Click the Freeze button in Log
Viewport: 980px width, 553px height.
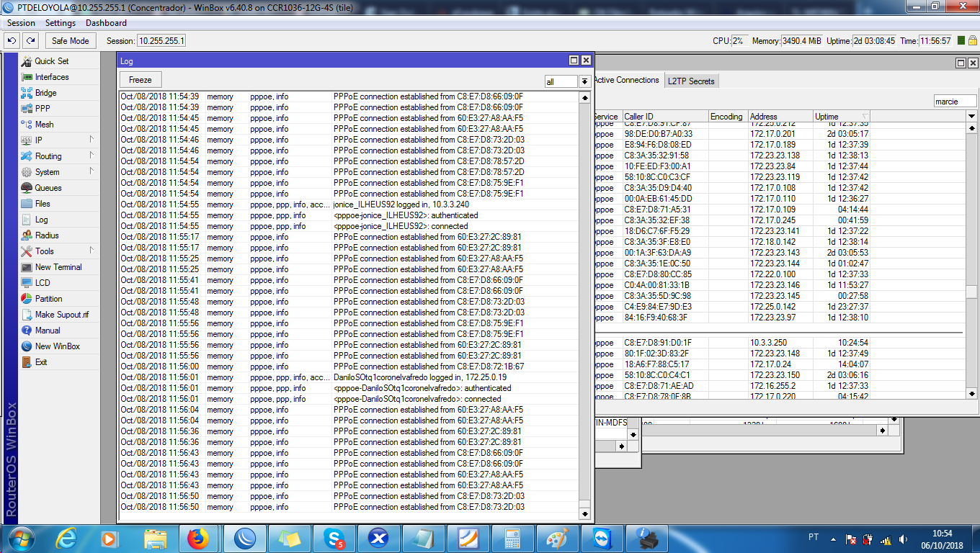(x=141, y=80)
